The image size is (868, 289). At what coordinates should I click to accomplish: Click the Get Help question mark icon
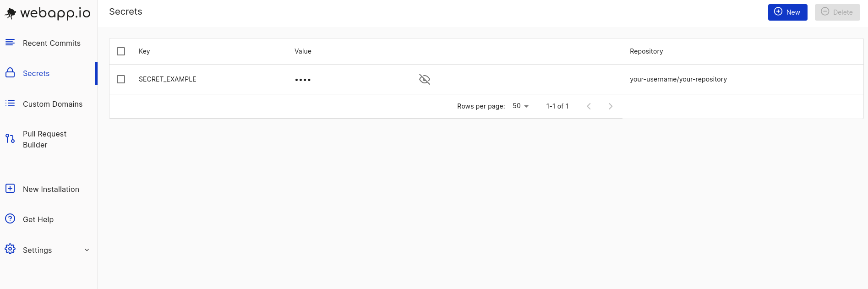coord(10,218)
